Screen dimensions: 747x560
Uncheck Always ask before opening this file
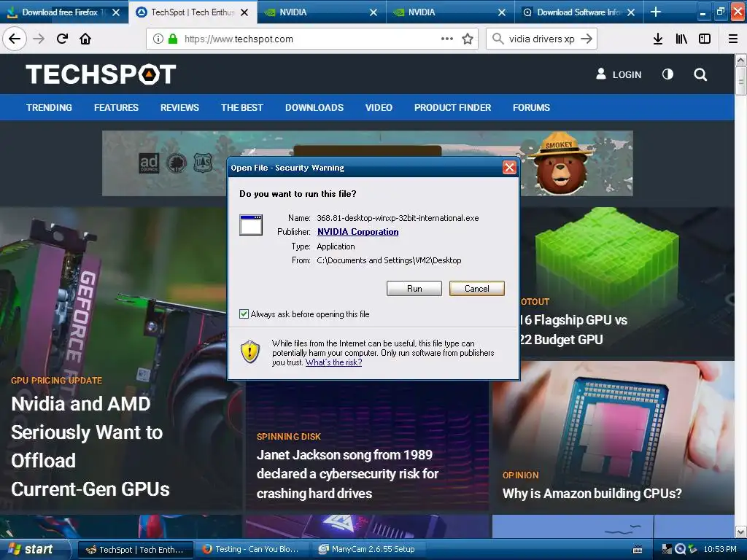tap(244, 314)
